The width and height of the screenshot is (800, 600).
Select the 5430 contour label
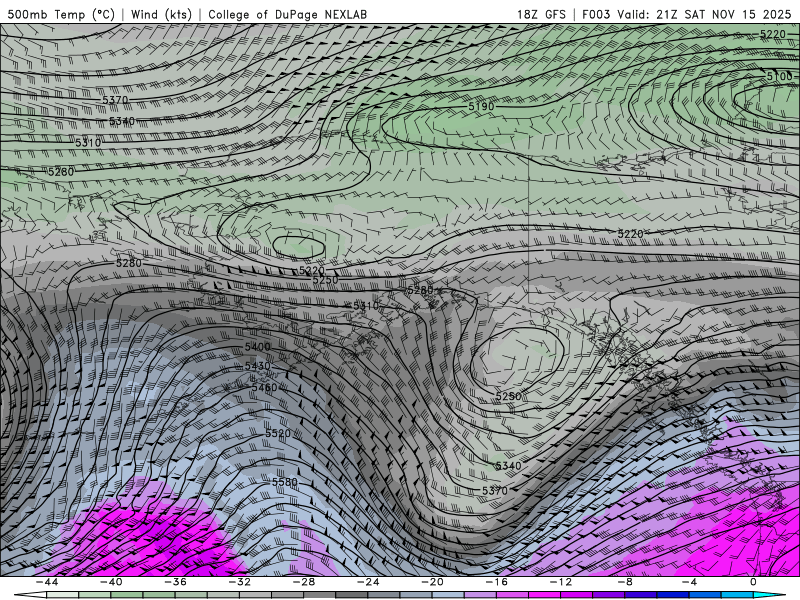click(257, 366)
